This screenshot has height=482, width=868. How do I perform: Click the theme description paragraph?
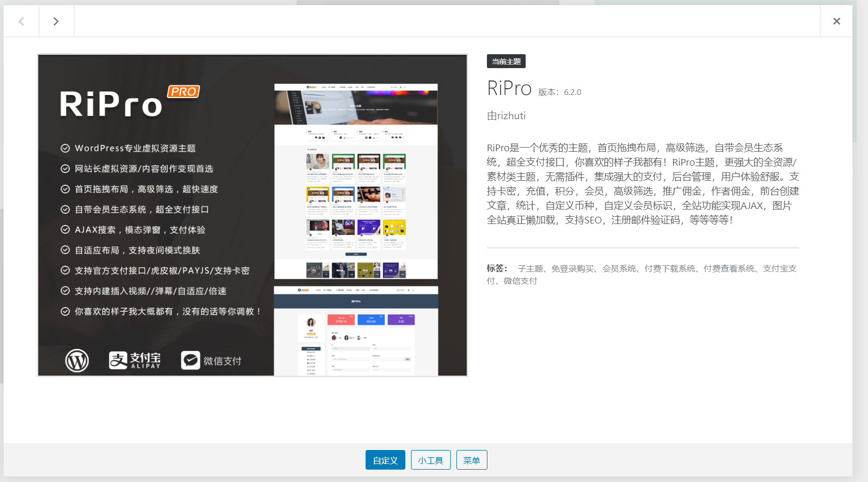[x=643, y=184]
